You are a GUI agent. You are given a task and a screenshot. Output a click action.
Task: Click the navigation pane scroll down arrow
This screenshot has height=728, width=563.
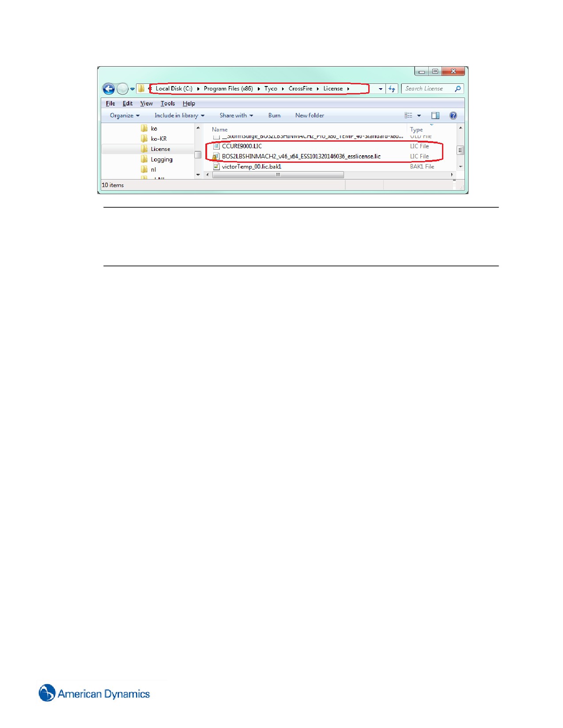tap(198, 175)
